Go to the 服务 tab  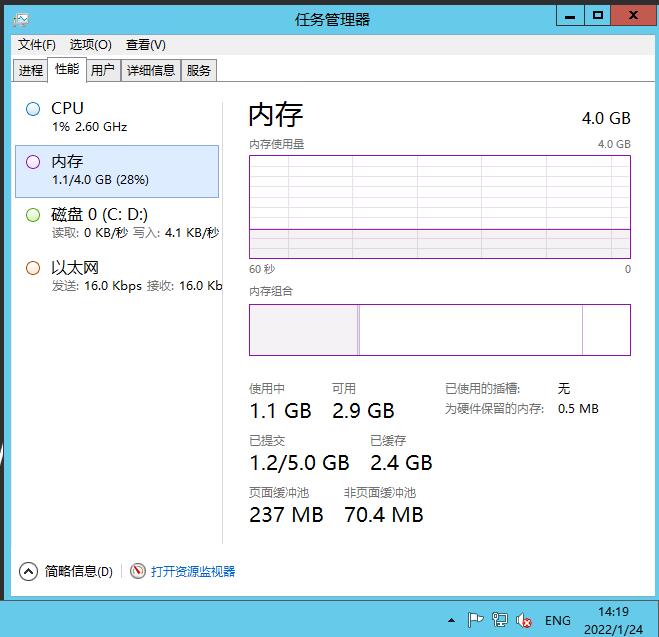click(x=199, y=70)
